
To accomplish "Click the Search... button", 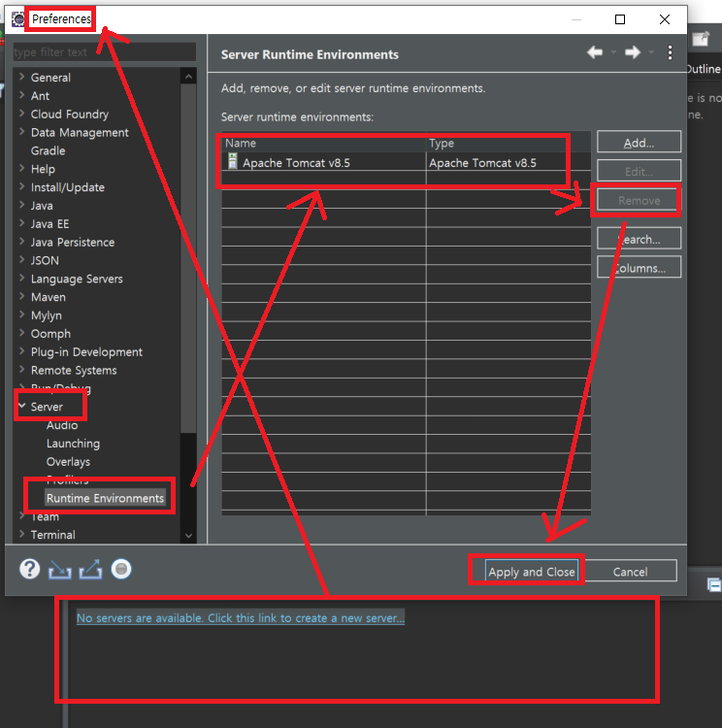I will point(639,239).
